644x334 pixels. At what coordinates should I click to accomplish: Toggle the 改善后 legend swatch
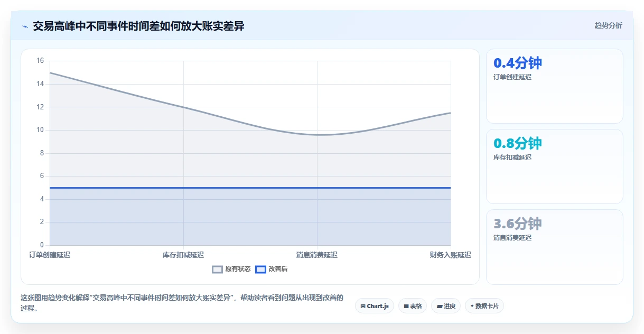(260, 269)
